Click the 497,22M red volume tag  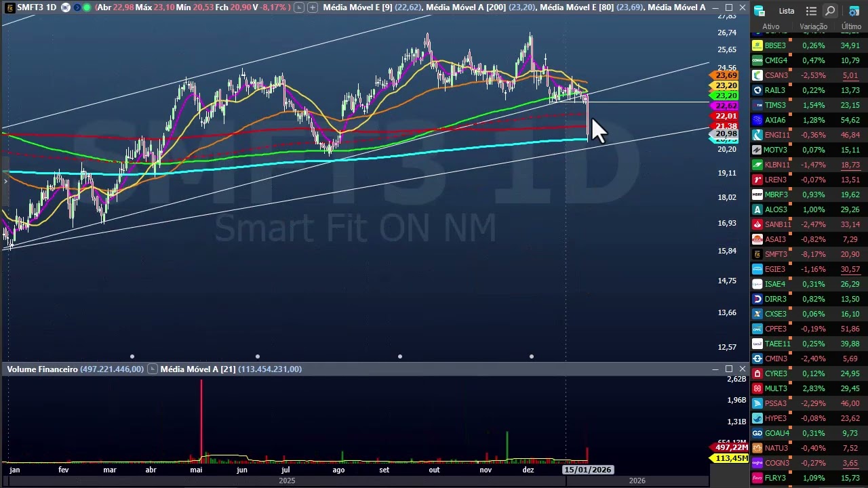(730, 448)
